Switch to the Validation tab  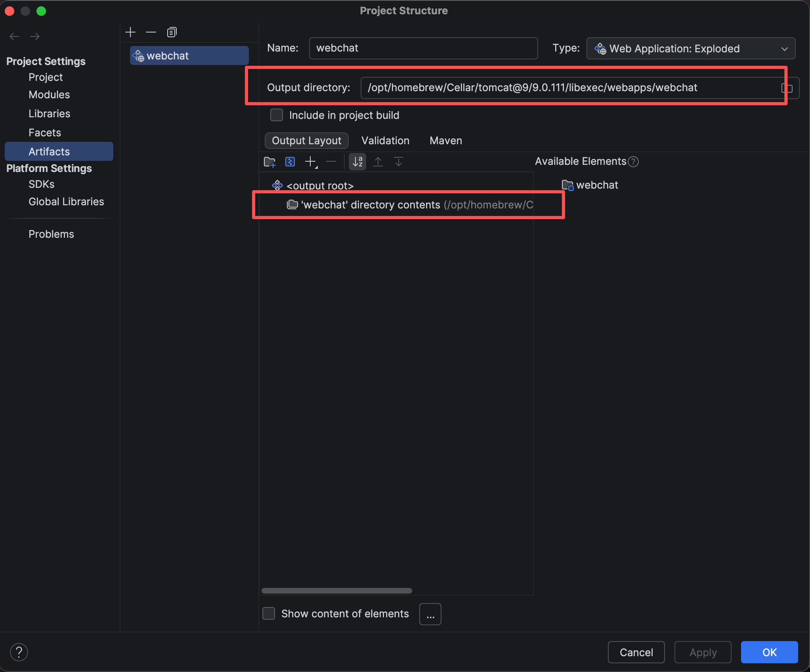pos(385,141)
